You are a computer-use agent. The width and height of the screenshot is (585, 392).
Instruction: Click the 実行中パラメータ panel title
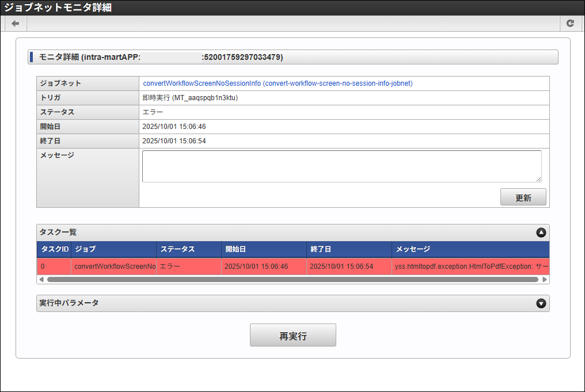[x=69, y=303]
